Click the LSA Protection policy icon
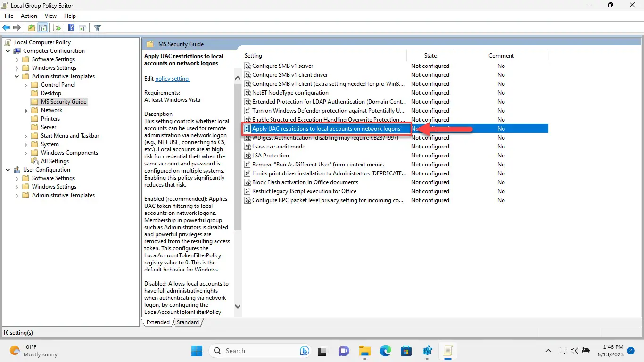This screenshot has height=362, width=644. click(x=248, y=156)
